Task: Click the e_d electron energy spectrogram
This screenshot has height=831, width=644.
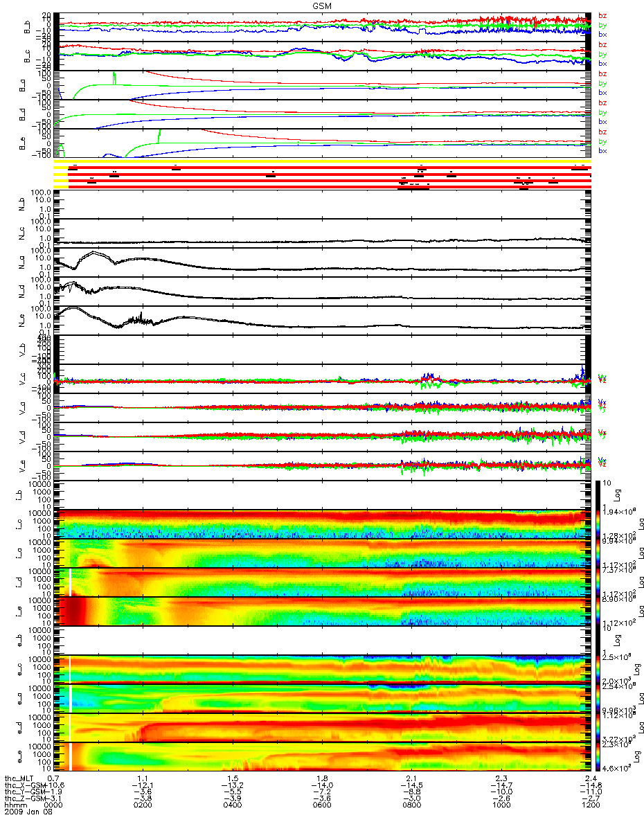Action: point(322,728)
